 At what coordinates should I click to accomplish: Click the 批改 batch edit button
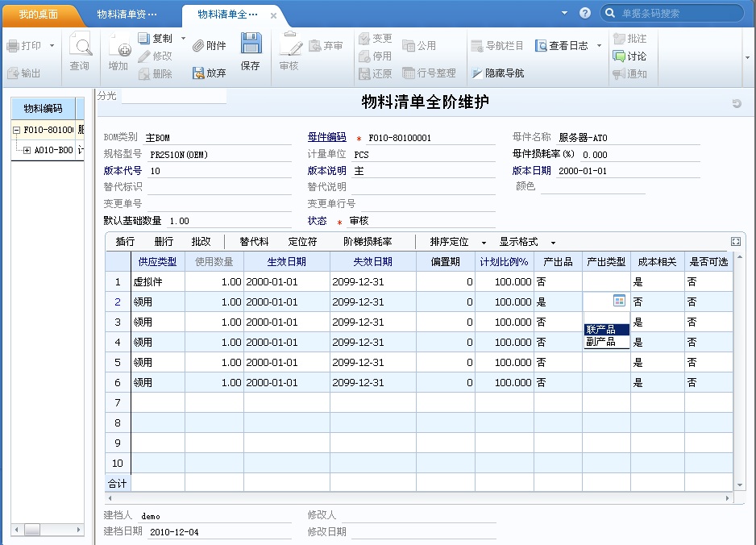pyautogui.click(x=201, y=242)
